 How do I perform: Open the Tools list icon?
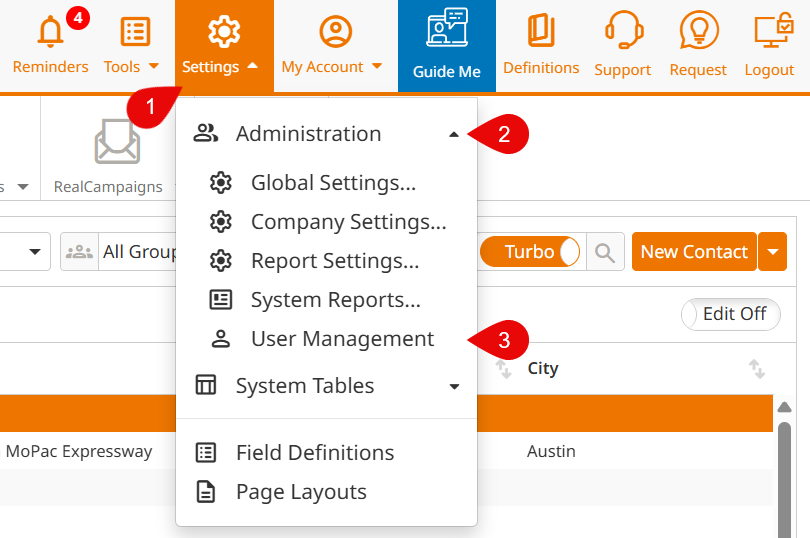pyautogui.click(x=135, y=32)
